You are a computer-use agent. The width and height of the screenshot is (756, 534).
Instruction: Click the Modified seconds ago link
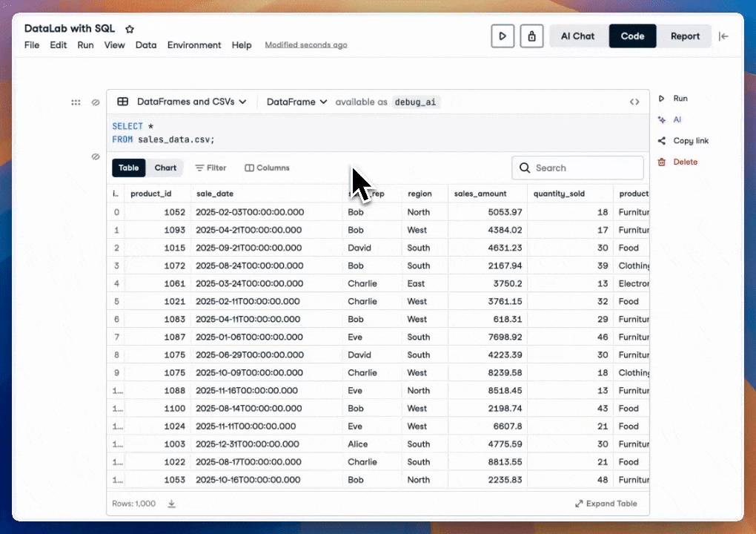click(305, 44)
